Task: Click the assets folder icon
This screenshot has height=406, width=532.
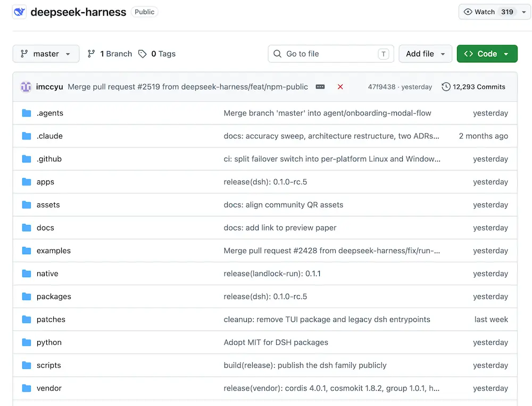Action: click(27, 205)
